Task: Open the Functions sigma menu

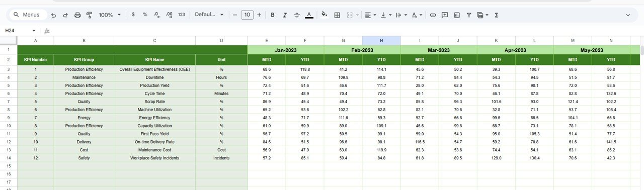Action: point(497,15)
